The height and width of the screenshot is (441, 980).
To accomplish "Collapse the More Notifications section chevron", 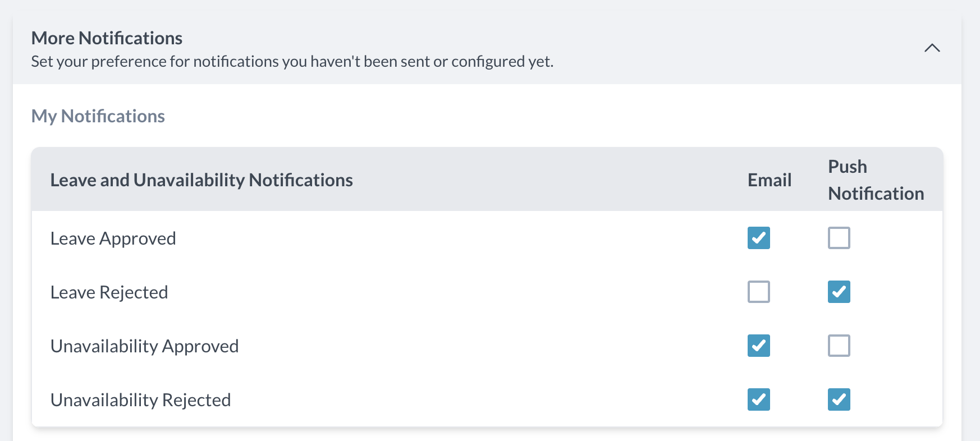I will [932, 48].
